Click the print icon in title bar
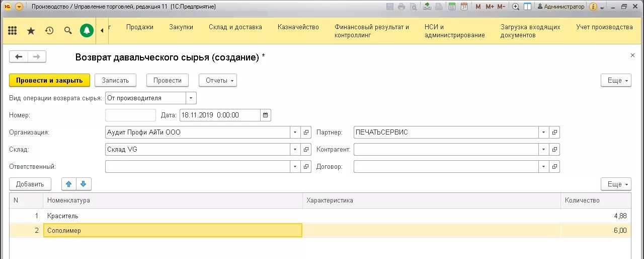 (401, 7)
